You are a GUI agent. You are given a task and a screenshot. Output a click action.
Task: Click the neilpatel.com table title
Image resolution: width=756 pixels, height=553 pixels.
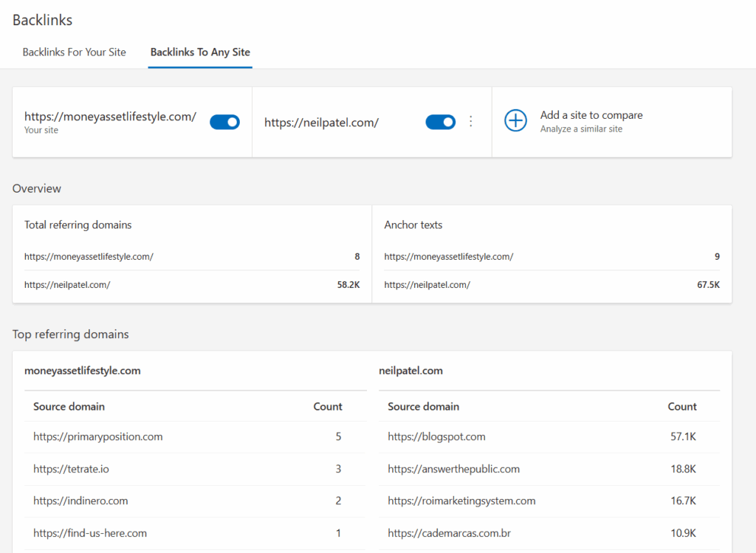point(410,371)
